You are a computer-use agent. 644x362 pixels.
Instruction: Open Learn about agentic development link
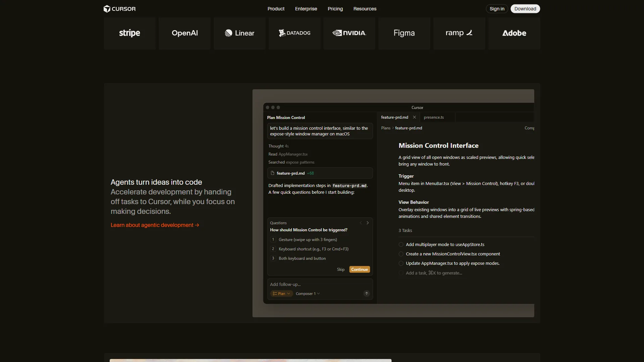[155, 225]
